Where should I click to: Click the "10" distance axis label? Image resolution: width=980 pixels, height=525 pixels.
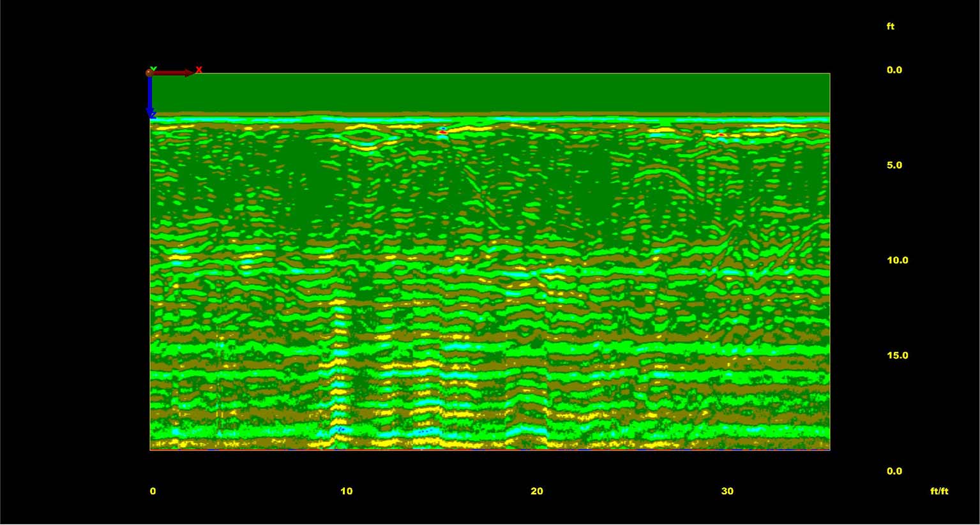coord(346,491)
